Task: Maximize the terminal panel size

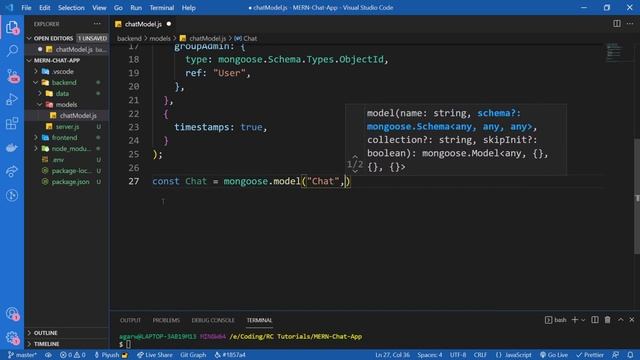Action: click(620, 320)
